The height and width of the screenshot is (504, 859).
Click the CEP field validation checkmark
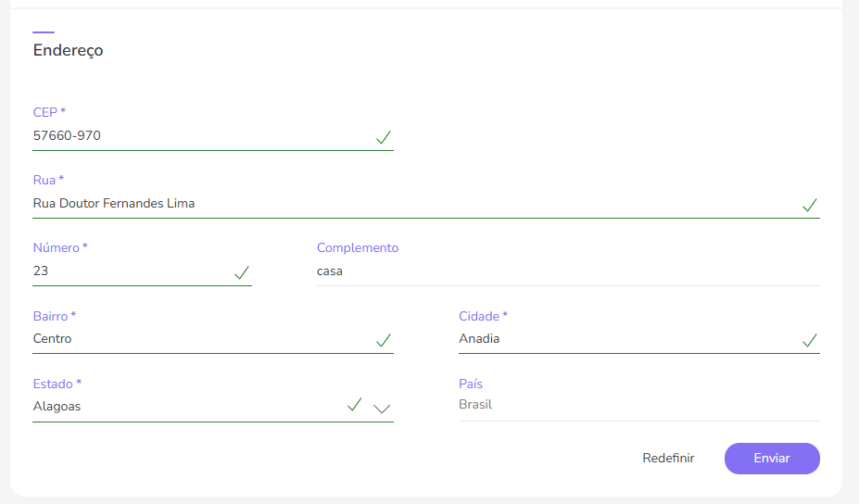click(384, 137)
